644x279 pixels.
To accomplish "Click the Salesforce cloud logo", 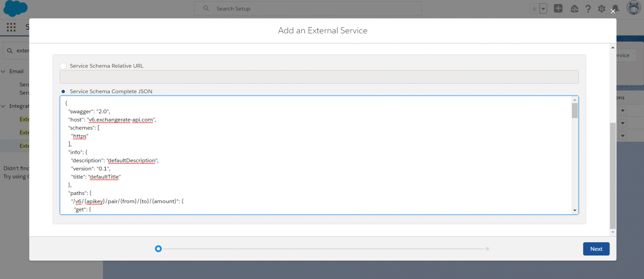I will click(15, 8).
